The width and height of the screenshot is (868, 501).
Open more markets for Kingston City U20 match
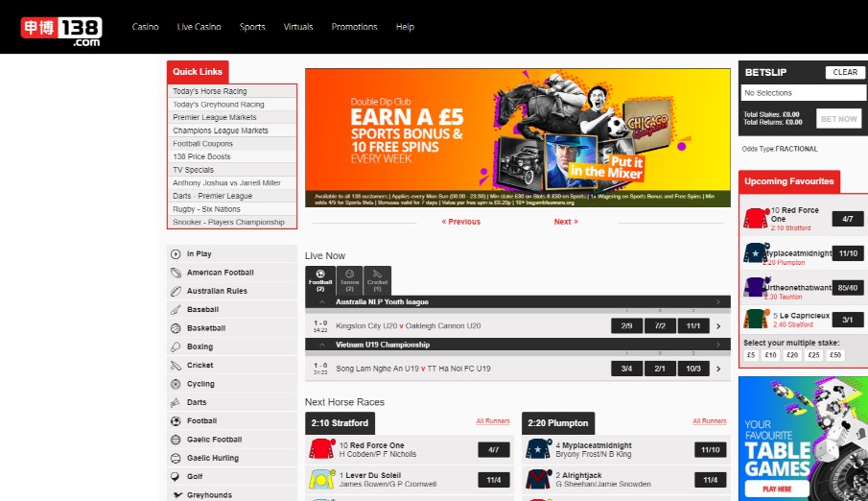click(718, 326)
